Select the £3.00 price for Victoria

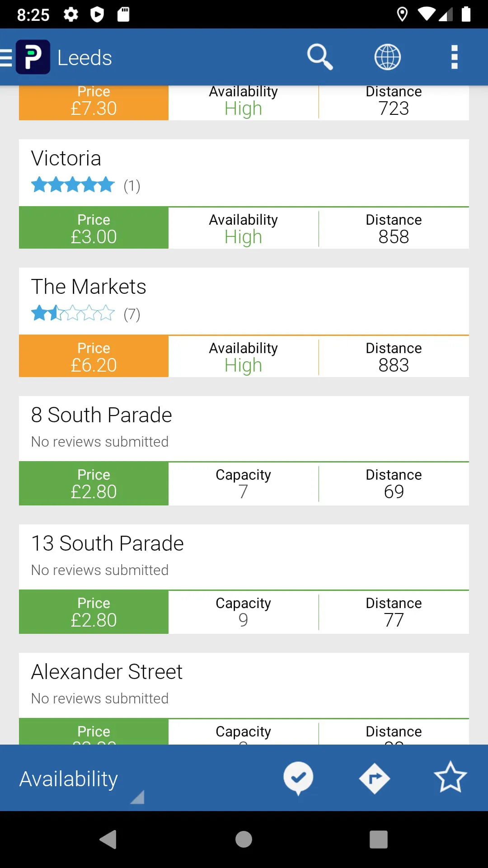click(x=94, y=228)
